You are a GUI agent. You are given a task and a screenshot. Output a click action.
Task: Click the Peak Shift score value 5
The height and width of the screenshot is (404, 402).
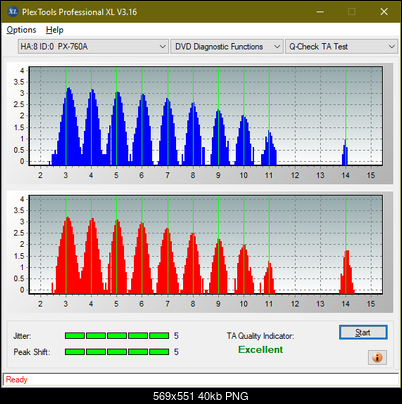176,352
